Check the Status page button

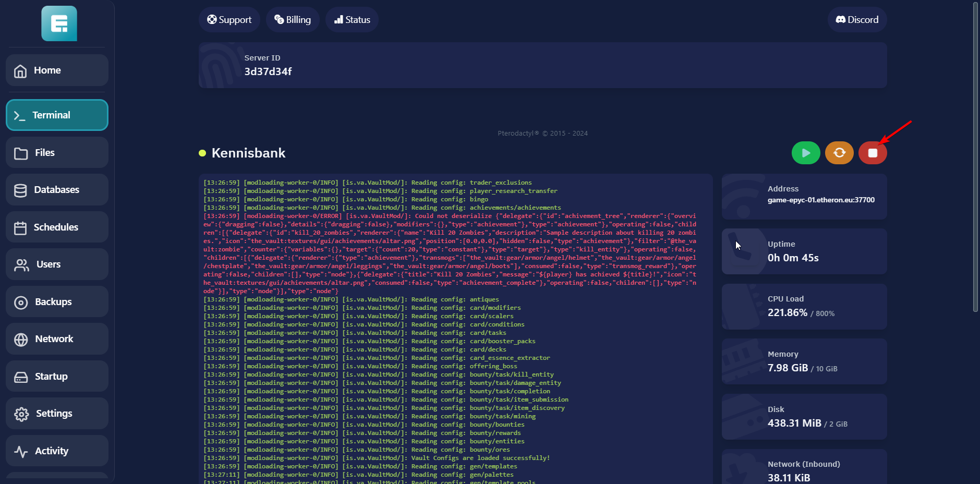click(352, 20)
